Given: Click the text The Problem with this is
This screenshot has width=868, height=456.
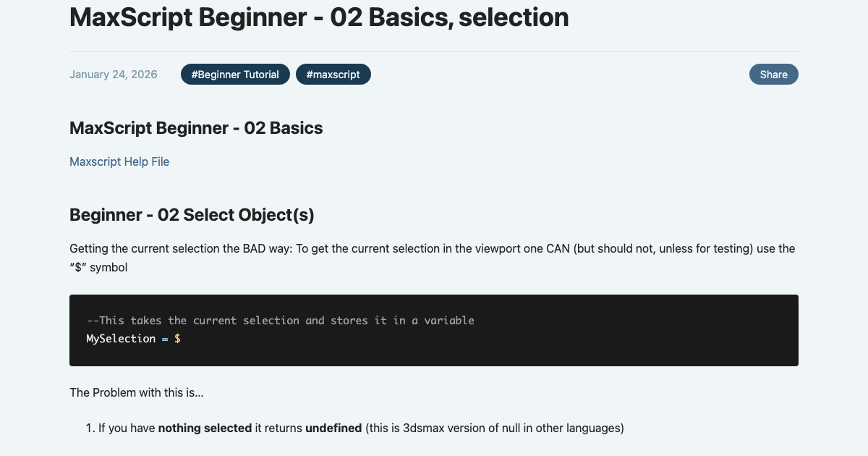Looking at the screenshot, I should 137,392.
